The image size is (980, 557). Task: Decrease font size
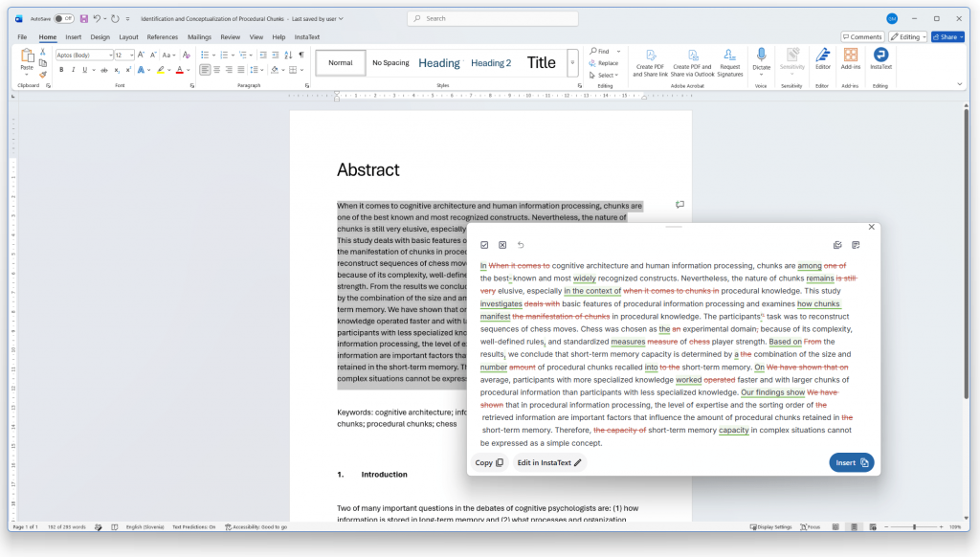pos(152,55)
